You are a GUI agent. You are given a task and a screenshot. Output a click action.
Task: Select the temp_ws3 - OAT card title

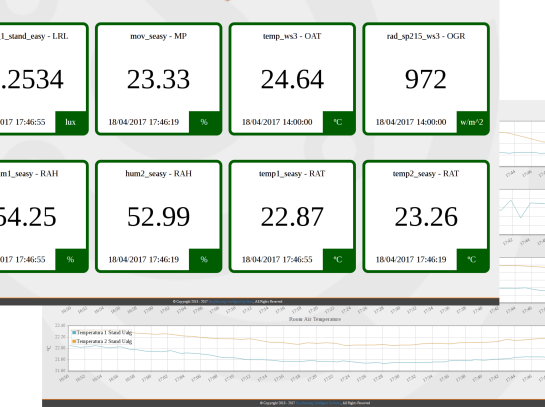coord(292,36)
